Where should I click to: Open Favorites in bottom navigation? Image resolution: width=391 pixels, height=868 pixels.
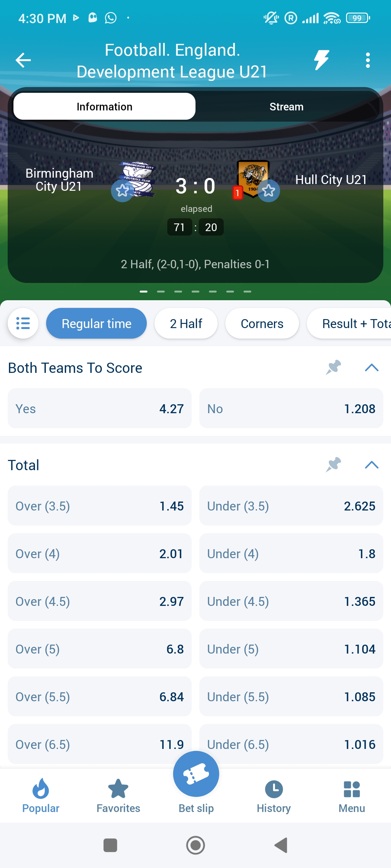(118, 796)
